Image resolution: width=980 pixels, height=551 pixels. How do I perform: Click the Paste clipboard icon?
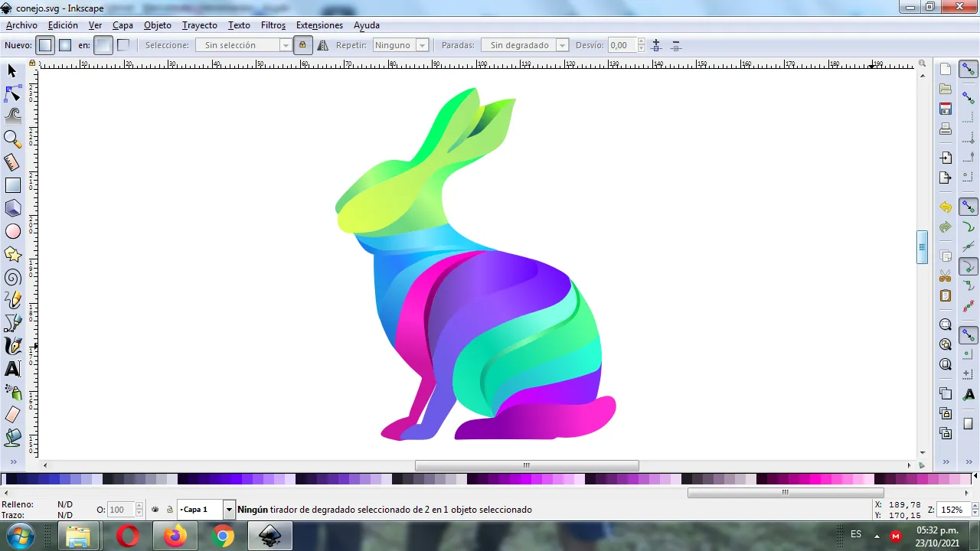(x=946, y=296)
